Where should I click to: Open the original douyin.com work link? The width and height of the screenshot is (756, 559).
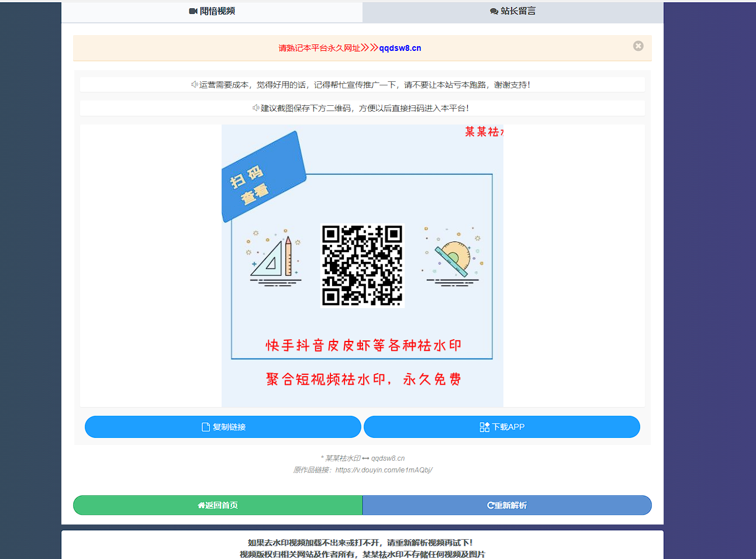(x=385, y=470)
